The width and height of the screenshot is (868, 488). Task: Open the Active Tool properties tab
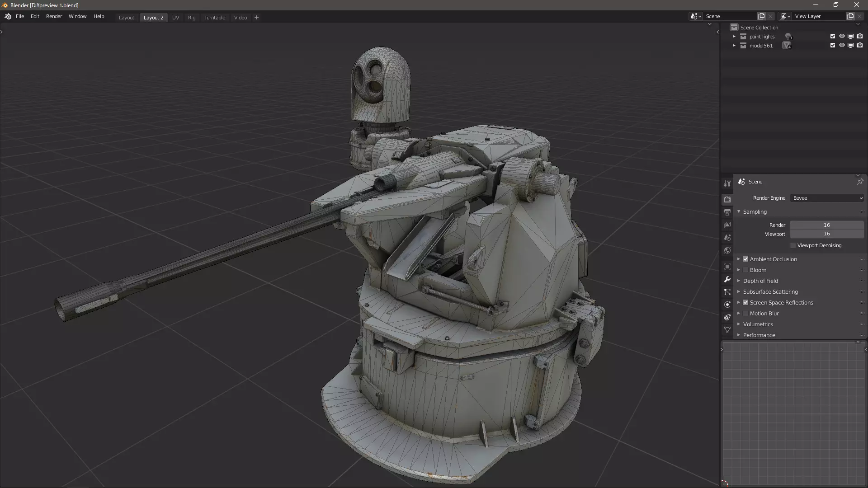727,183
